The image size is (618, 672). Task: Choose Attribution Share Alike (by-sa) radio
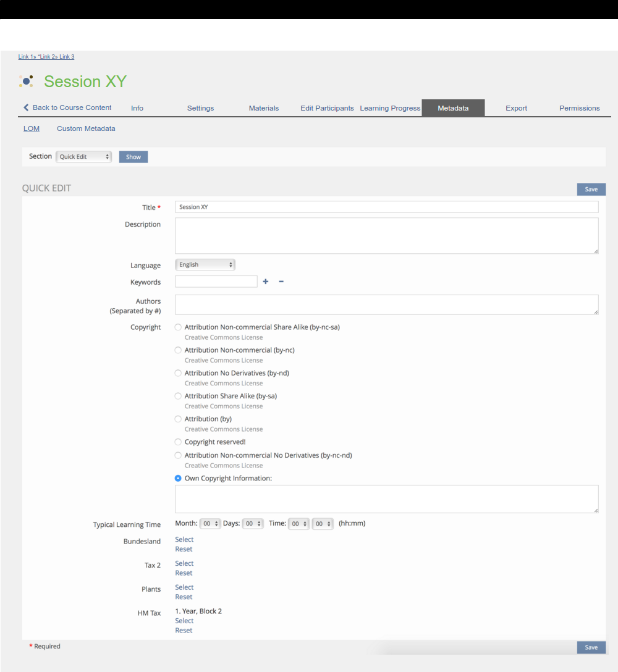point(179,396)
